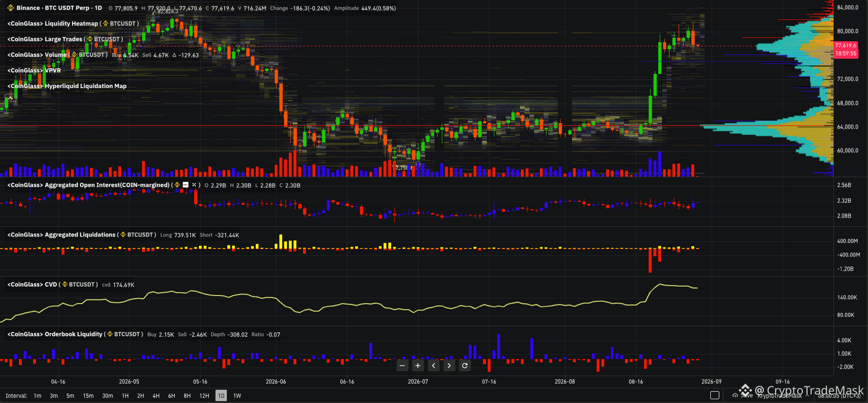This screenshot has height=403, width=868.
Task: Click the cvd value 174.69K
Action: [124, 285]
